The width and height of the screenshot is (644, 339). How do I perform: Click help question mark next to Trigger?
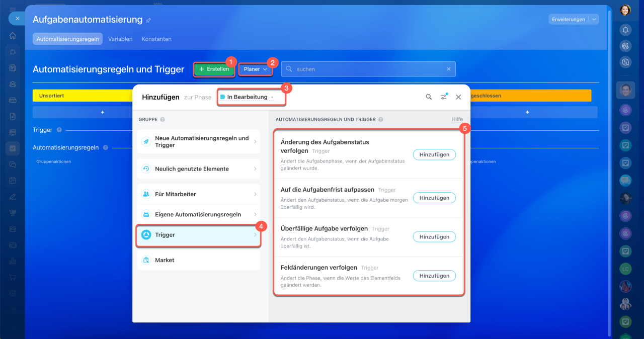click(59, 130)
